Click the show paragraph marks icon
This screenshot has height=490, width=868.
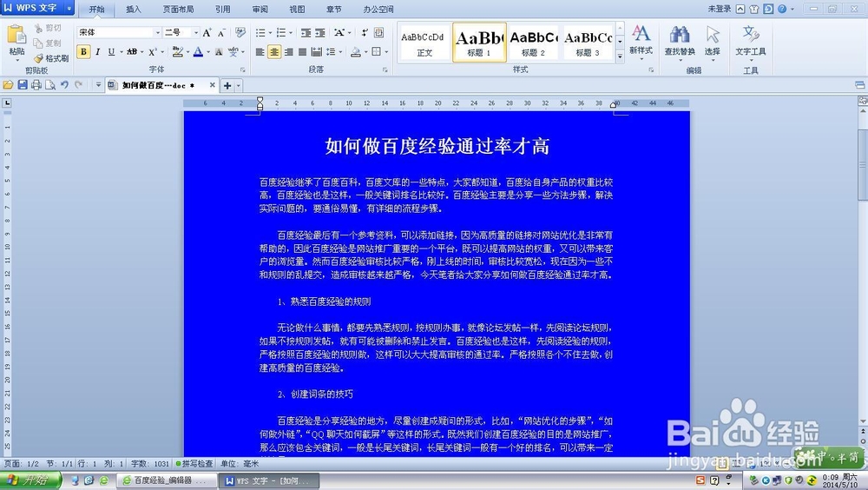pyautogui.click(x=365, y=33)
